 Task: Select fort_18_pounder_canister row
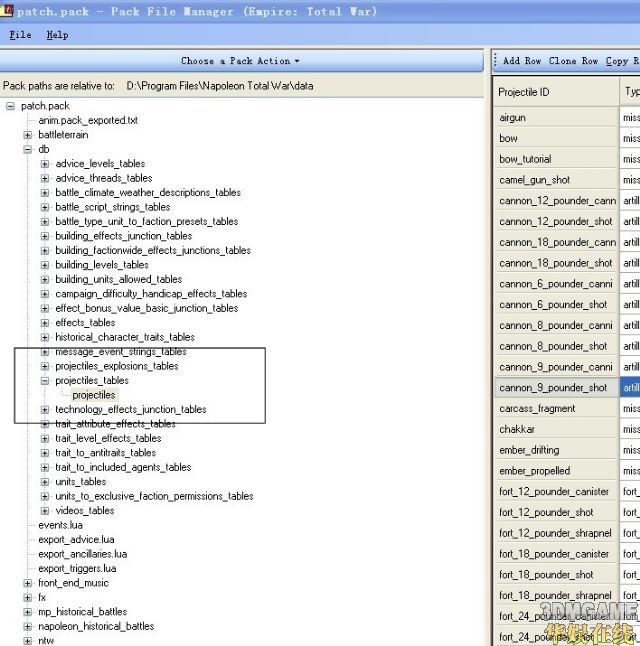coord(556,554)
